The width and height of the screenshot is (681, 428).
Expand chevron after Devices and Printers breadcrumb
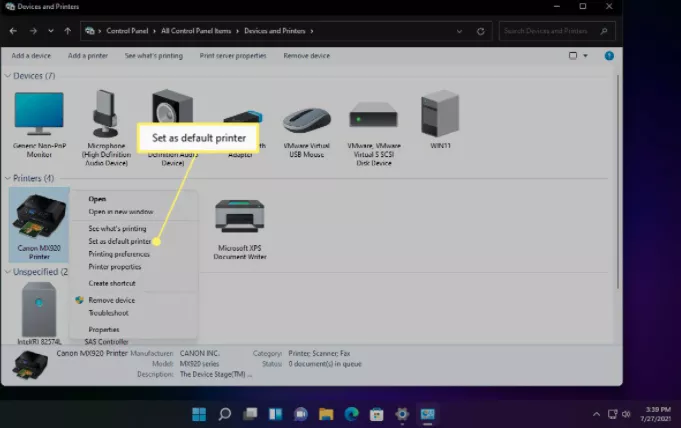tap(312, 31)
